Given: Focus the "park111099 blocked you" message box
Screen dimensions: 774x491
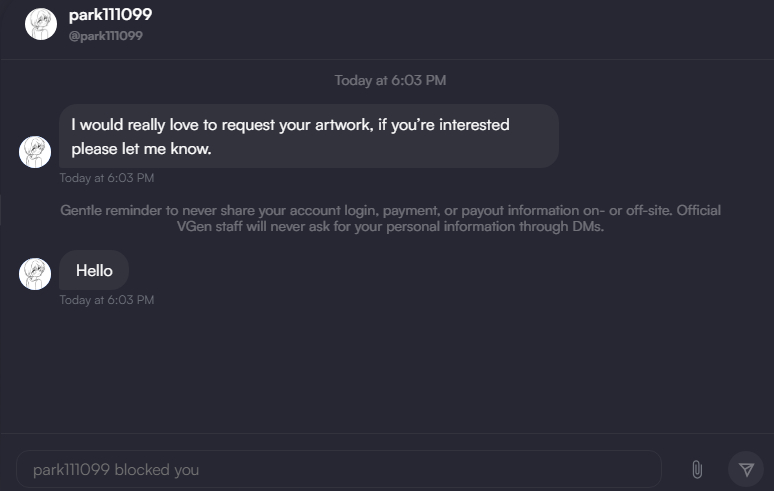Looking at the screenshot, I should coord(338,469).
